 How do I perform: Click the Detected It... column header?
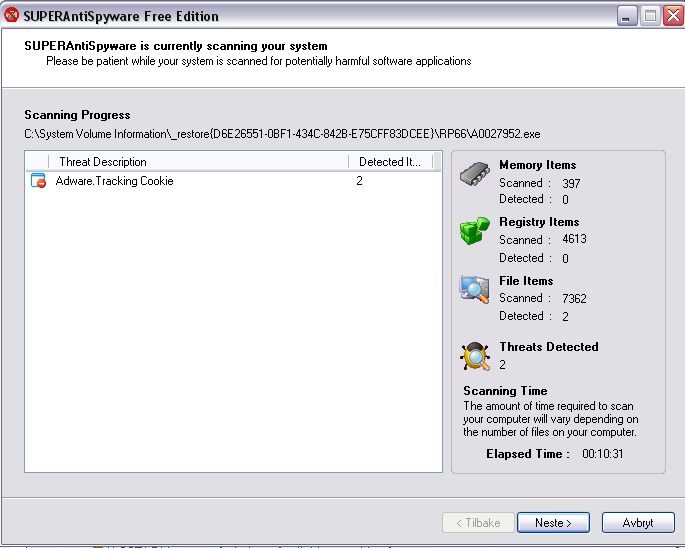[x=390, y=162]
